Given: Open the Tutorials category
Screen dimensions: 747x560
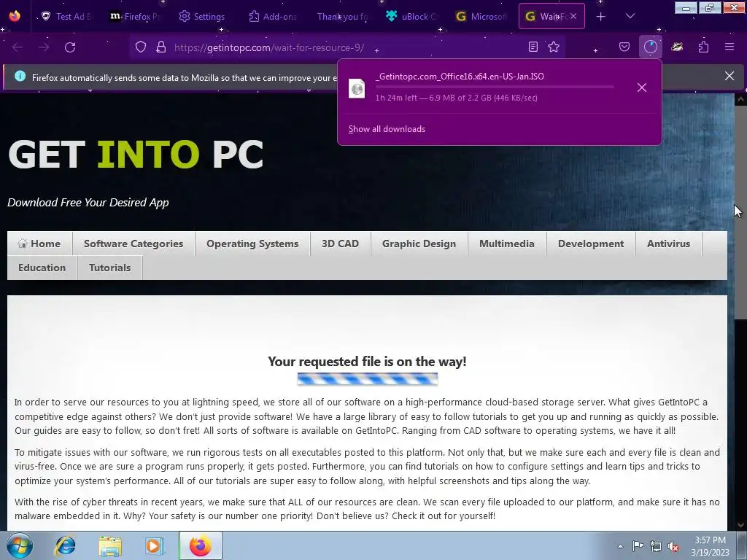Looking at the screenshot, I should click(x=109, y=268).
